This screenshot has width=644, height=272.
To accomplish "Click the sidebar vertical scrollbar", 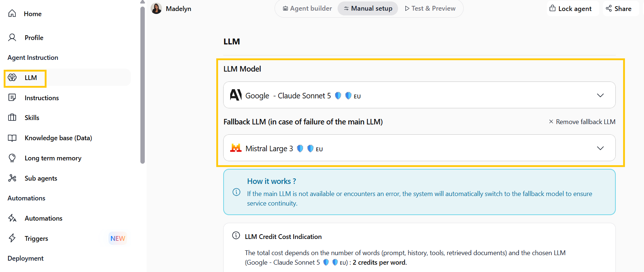I will click(x=143, y=84).
